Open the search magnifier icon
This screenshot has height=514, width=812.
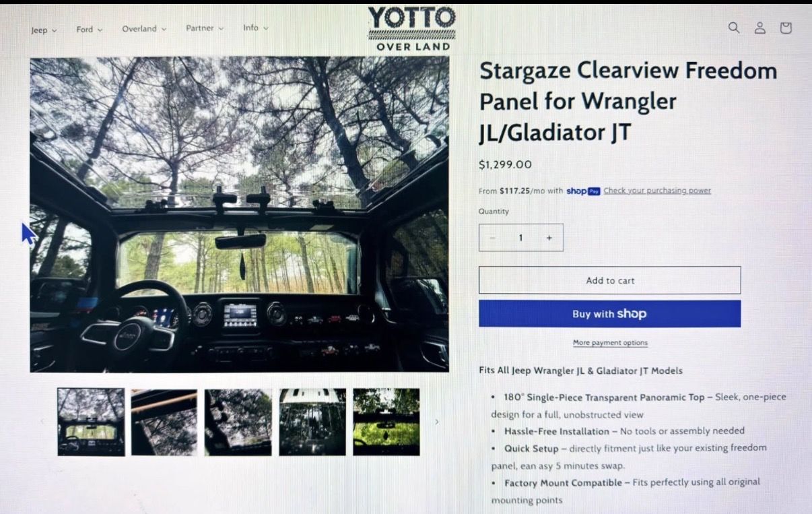pyautogui.click(x=734, y=28)
